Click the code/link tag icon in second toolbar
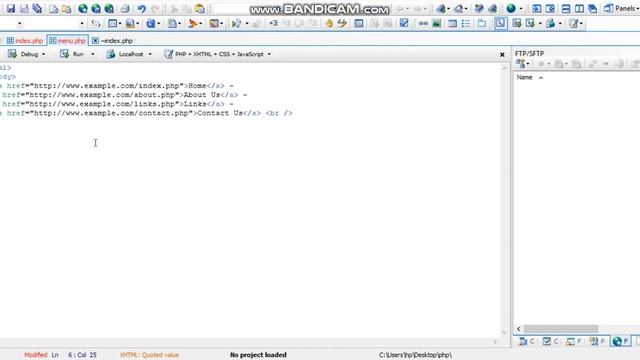 [x=96, y=24]
